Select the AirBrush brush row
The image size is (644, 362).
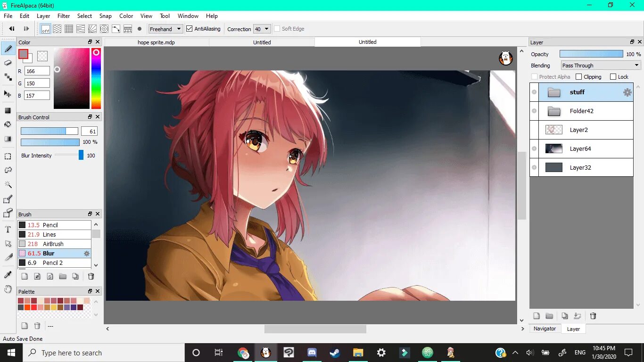[x=54, y=244]
